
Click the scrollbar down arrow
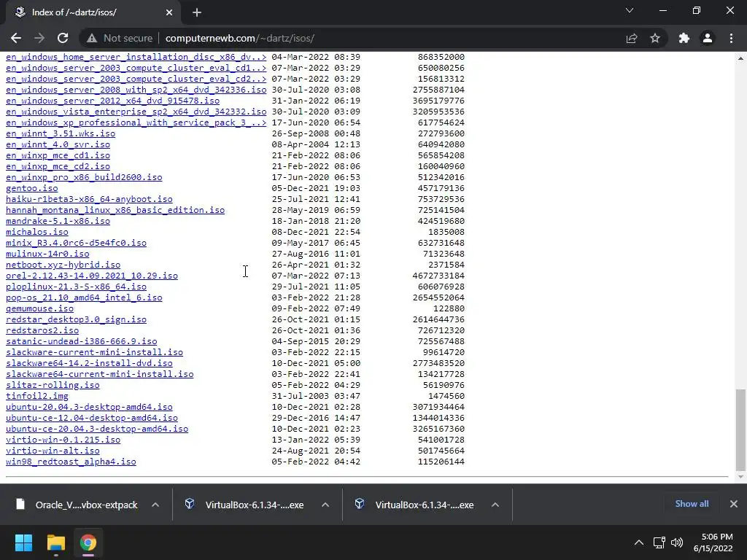pos(740,477)
